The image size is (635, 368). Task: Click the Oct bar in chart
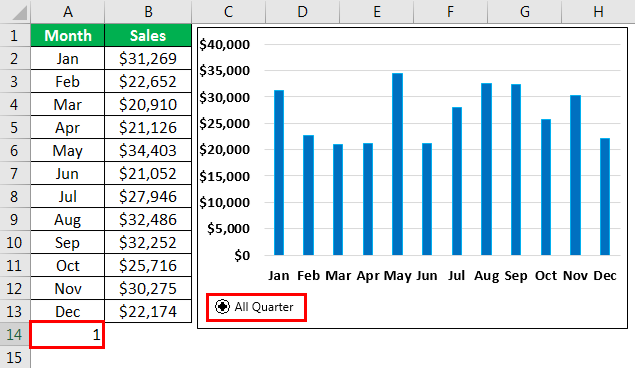pos(546,187)
